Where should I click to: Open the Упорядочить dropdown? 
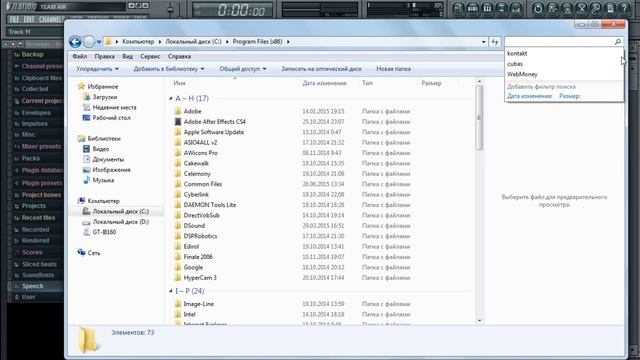point(98,69)
